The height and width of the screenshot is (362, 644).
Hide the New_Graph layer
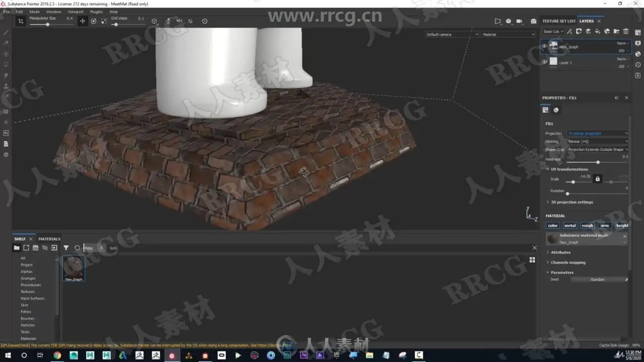(x=544, y=46)
